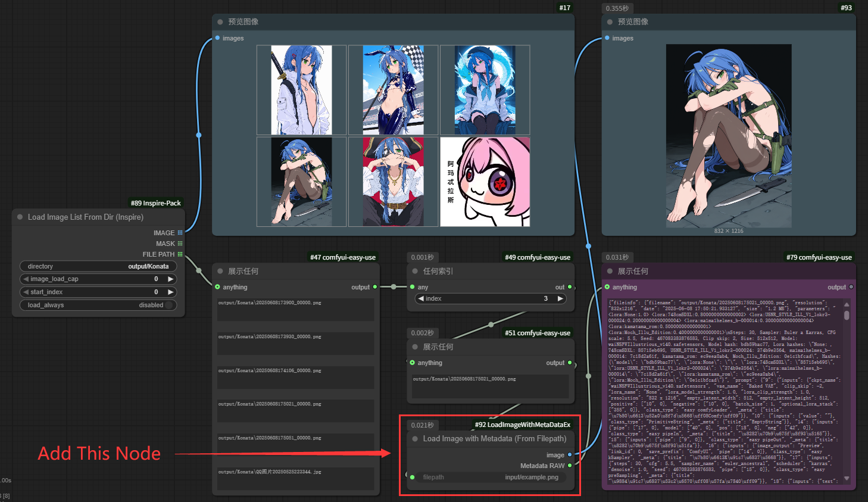This screenshot has width=868, height=502.
Task: Click the large 832 × 1216 preview image
Action: click(729, 135)
